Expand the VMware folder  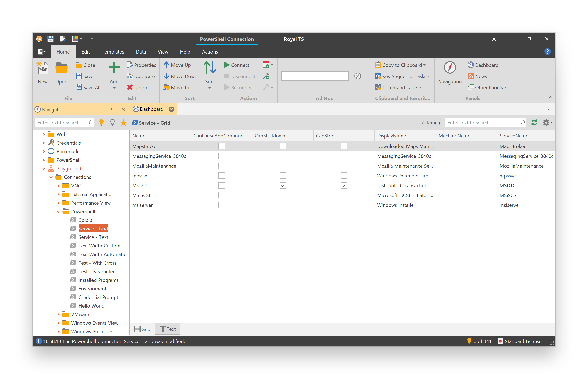(59, 314)
